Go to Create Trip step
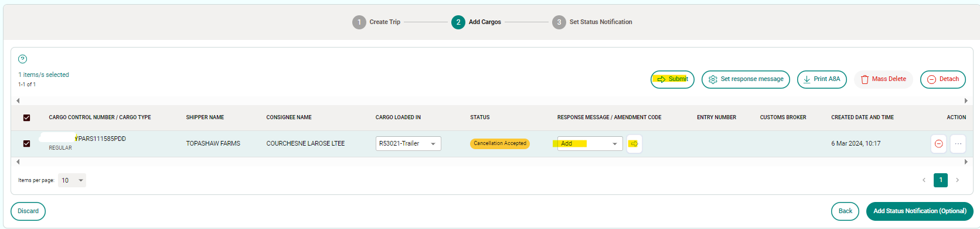Screen dimensions: 980x229 pos(376,22)
